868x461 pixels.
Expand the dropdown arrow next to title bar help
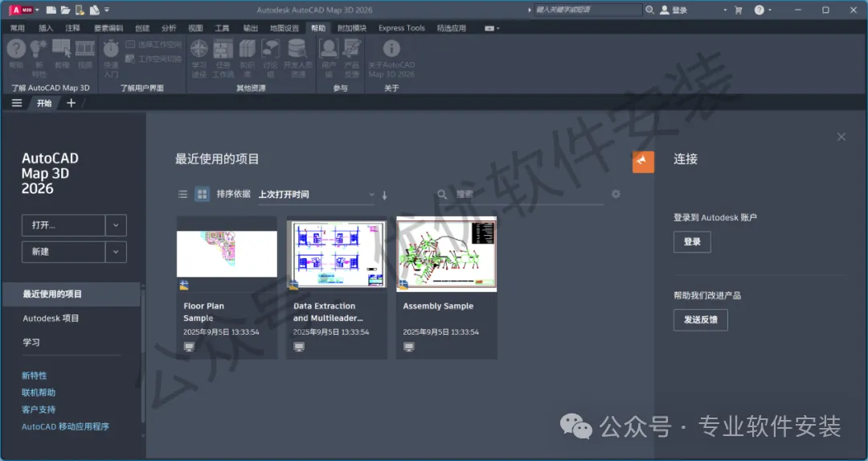(770, 10)
